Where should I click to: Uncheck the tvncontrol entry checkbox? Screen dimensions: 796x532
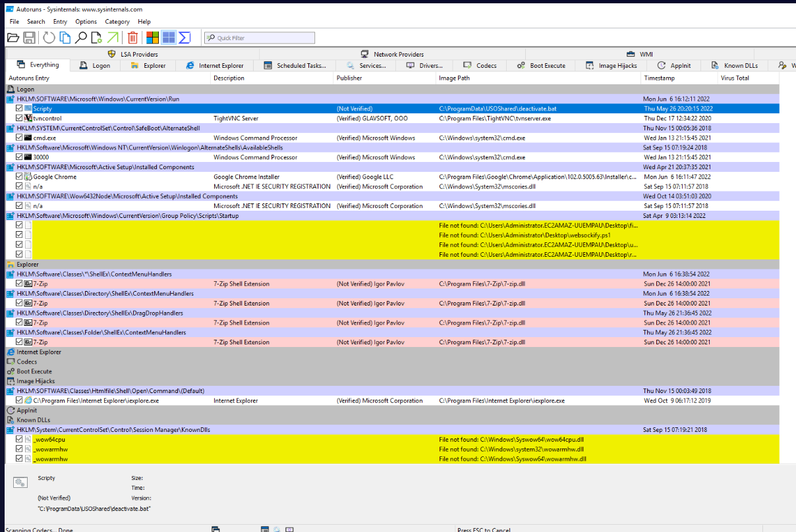[19, 119]
